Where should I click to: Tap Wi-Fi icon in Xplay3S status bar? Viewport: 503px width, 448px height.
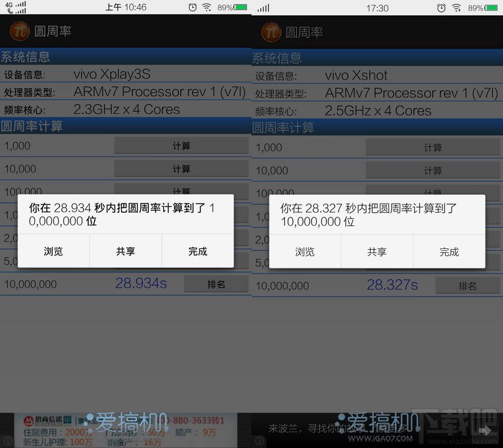(207, 7)
